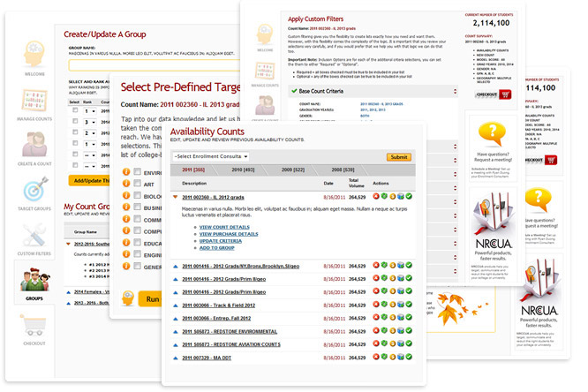
Task: Expand the REDSTONE ENVIRONMENTAL row triangle
Action: pos(175,332)
